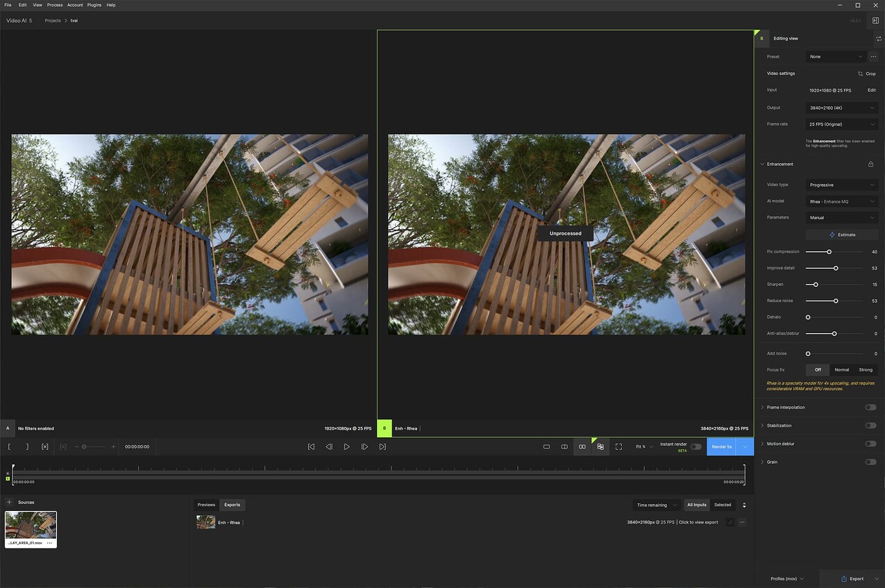
Task: Toggle Instant render switch
Action: 696,446
